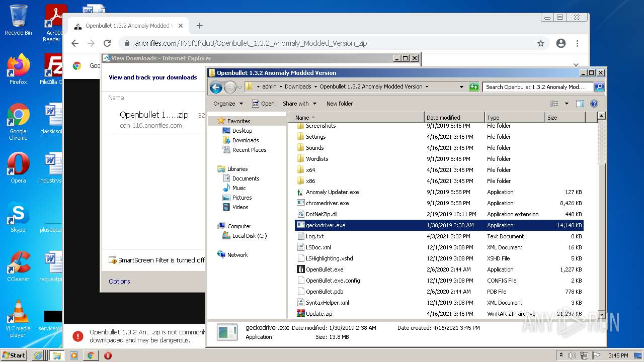Launch CCleaner desktop shortcut
644x362 pixels.
[18, 266]
